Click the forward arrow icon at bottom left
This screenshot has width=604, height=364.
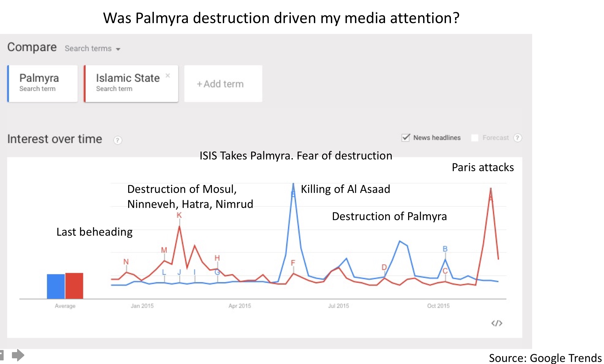tap(18, 355)
